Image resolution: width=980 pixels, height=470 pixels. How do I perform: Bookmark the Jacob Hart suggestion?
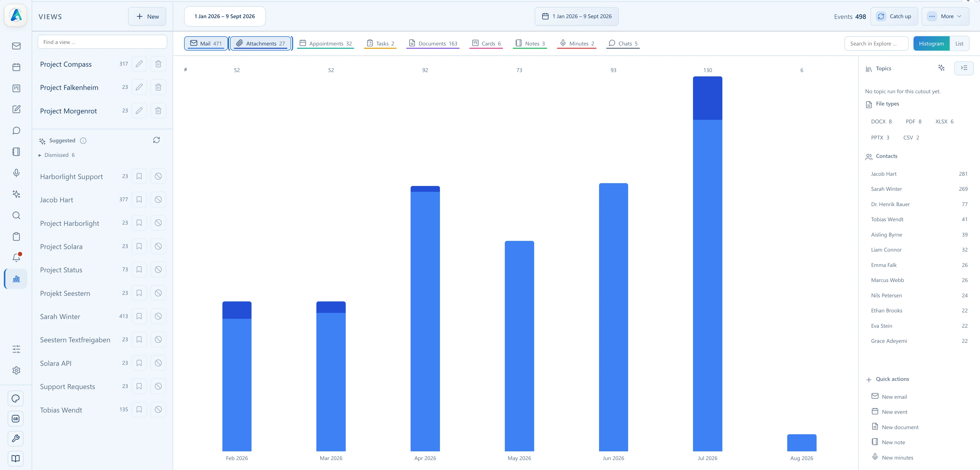139,199
